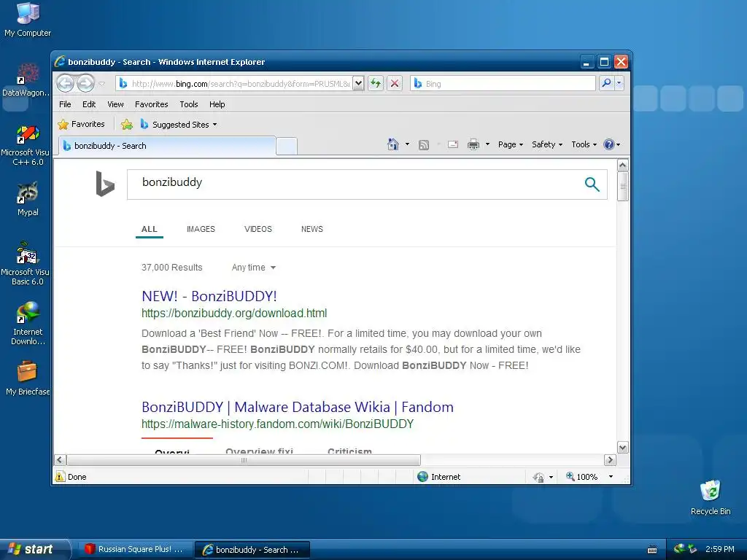The image size is (747, 560).
Task: Select Microsoft Visual C++ 6.0 shortcut
Action: pos(26,145)
